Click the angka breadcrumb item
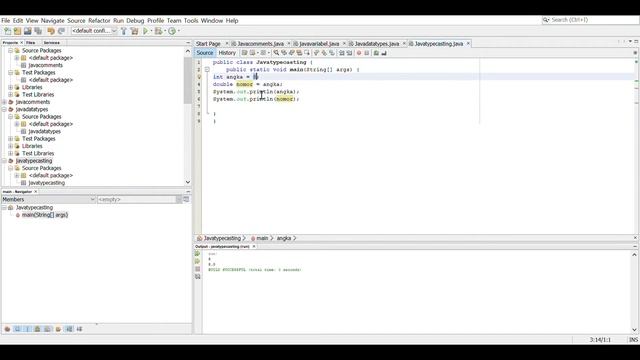 tap(284, 238)
